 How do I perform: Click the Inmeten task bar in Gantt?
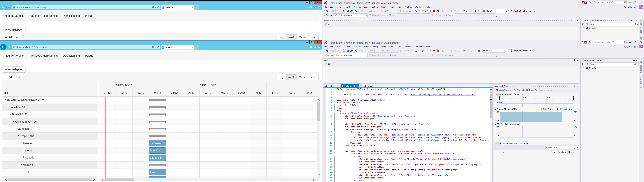coord(157,151)
